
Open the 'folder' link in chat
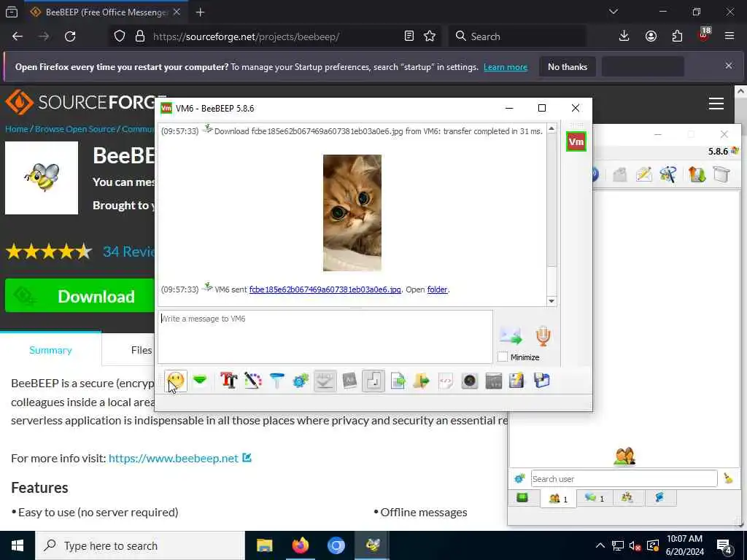[x=438, y=289]
